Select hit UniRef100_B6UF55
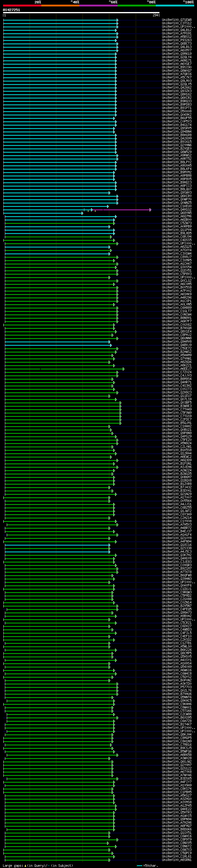Image resolution: width=197 pixels, height=868 pixels. point(177,118)
